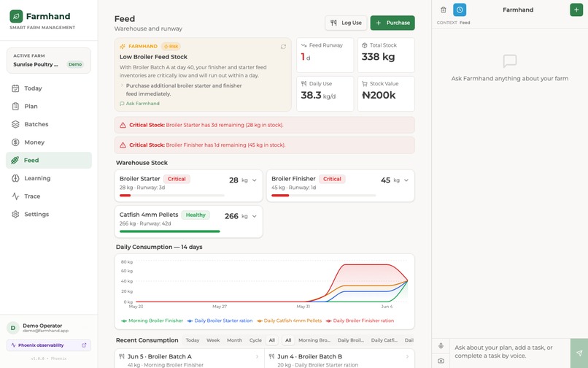Click the Critical badge on Broiler Starter
Screen dimensions: 588x368
point(177,179)
